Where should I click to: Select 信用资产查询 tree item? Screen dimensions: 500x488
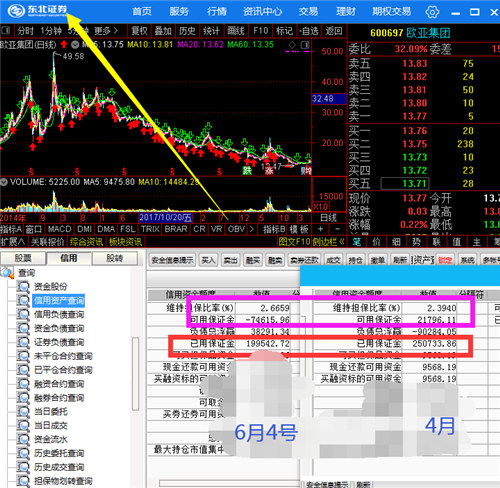coord(59,300)
